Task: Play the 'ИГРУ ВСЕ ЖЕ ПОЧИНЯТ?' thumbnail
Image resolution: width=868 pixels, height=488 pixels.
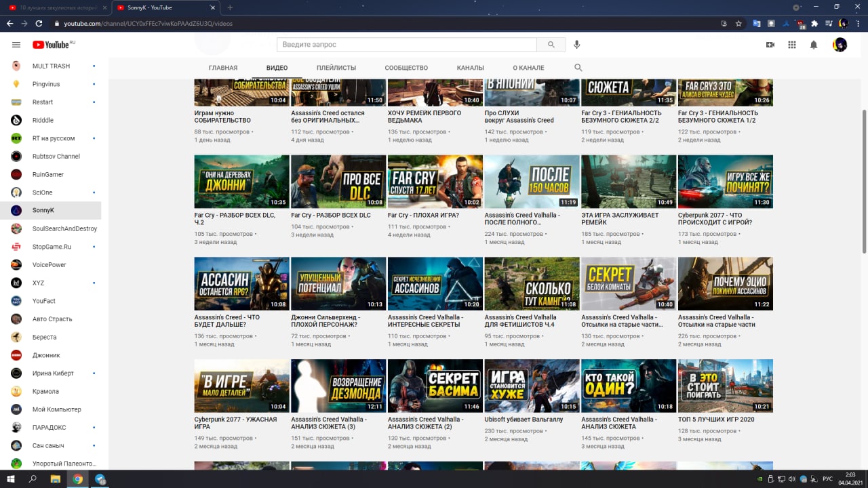Action: pos(725,182)
